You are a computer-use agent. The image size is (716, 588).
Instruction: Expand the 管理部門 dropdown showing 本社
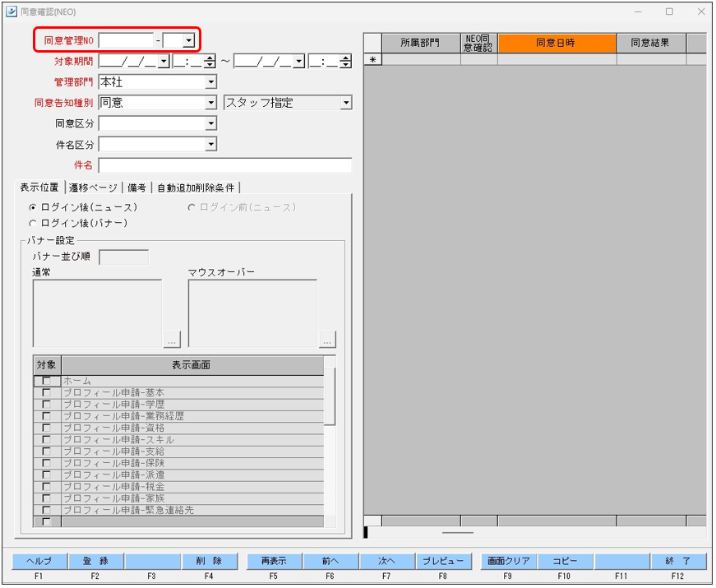210,82
